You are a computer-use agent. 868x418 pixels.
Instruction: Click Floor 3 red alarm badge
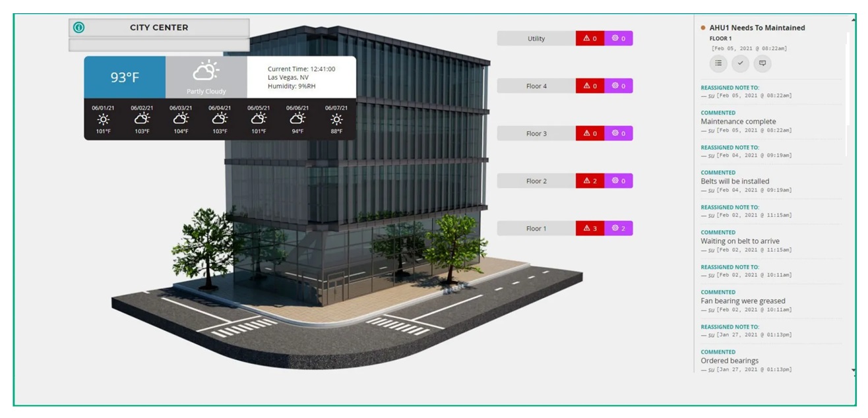(590, 133)
